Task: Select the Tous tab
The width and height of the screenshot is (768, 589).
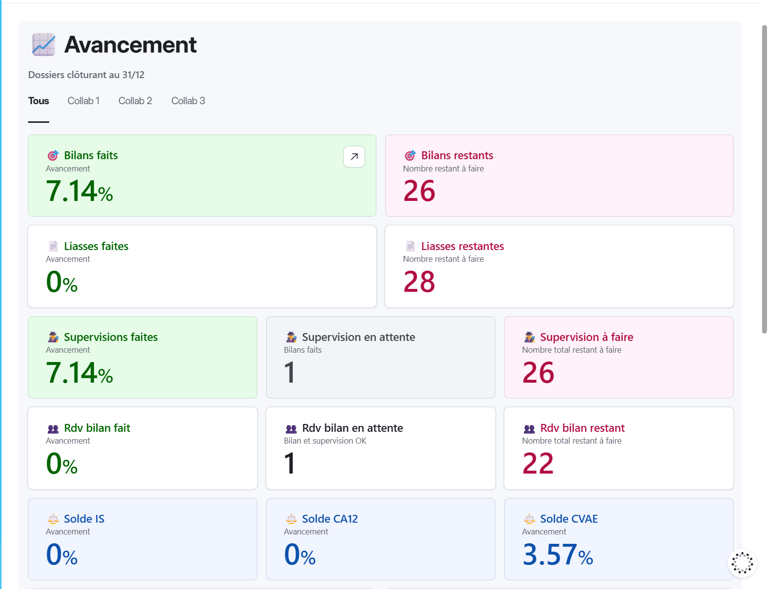Action: (38, 101)
